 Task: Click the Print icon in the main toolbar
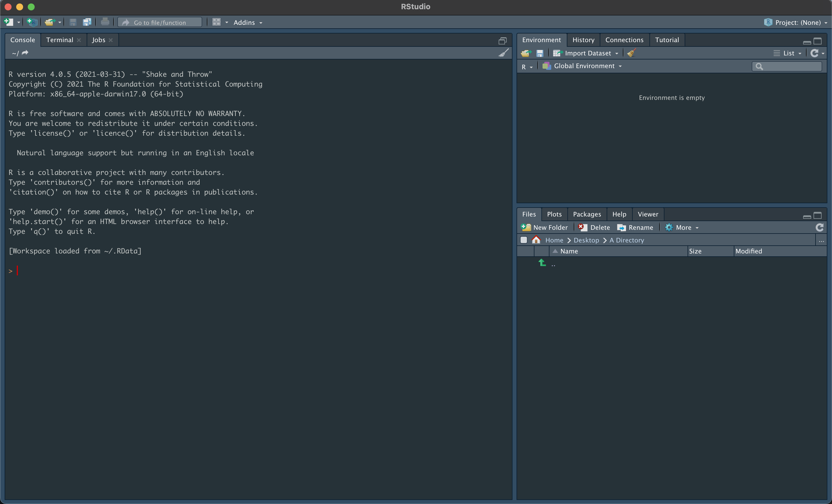105,22
